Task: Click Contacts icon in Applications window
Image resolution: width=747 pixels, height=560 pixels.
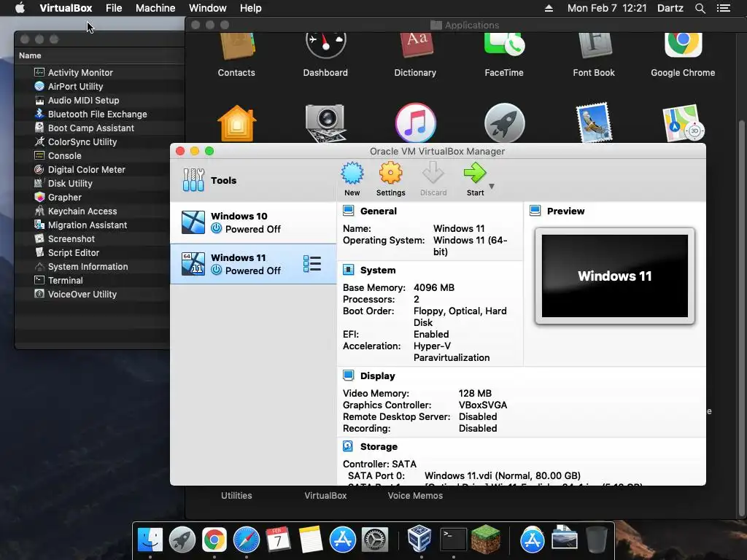Action: (x=237, y=44)
